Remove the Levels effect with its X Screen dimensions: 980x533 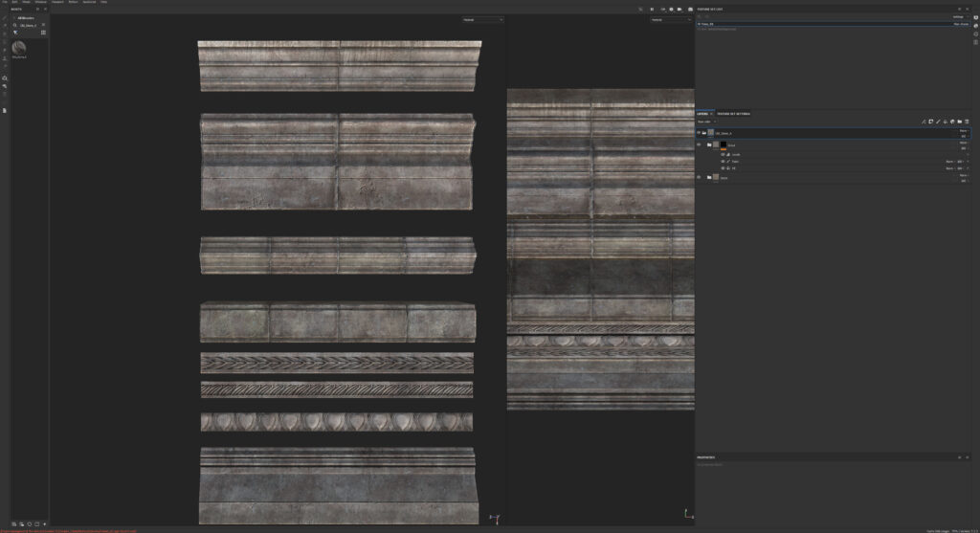[968, 154]
